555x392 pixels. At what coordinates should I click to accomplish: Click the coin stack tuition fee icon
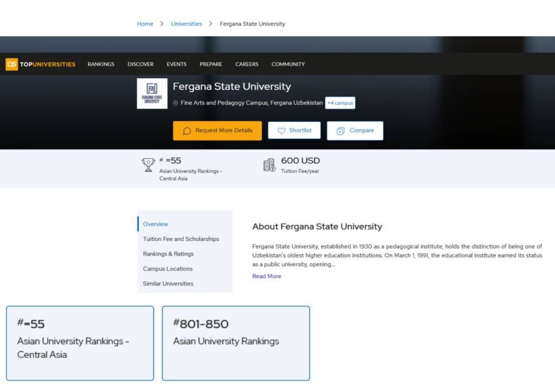tap(269, 165)
